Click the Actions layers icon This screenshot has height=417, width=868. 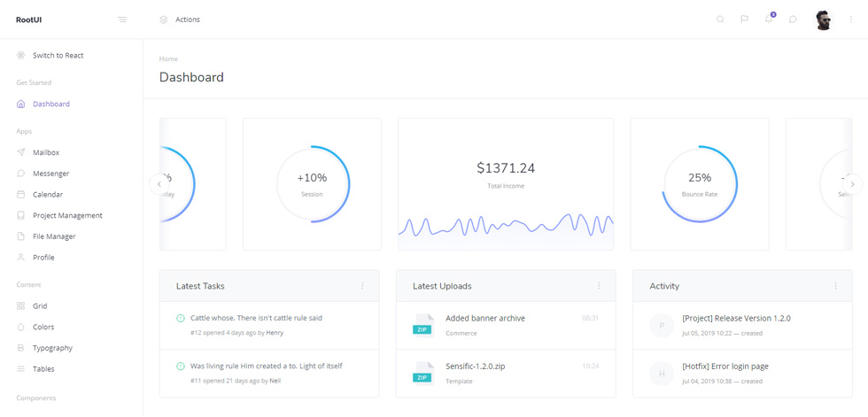click(163, 19)
